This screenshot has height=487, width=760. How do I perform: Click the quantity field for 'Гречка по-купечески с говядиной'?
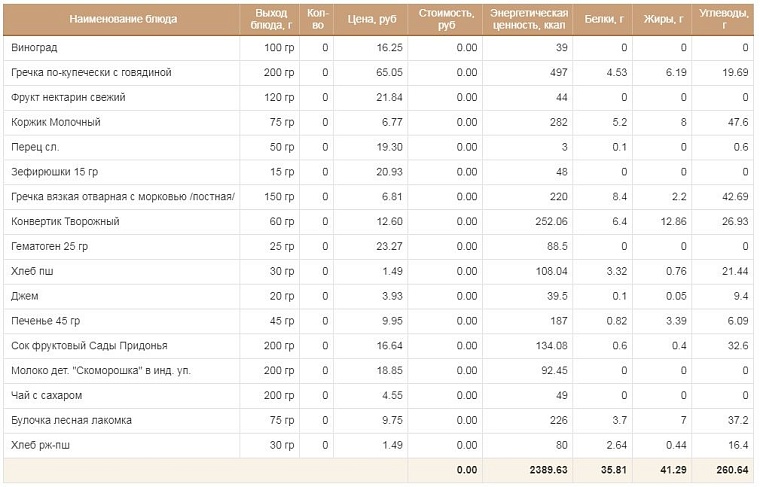click(x=317, y=73)
